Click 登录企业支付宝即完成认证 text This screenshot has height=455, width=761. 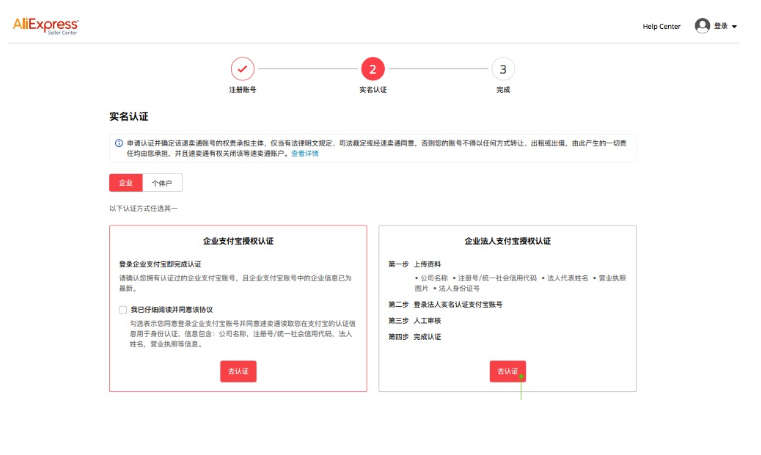click(160, 264)
